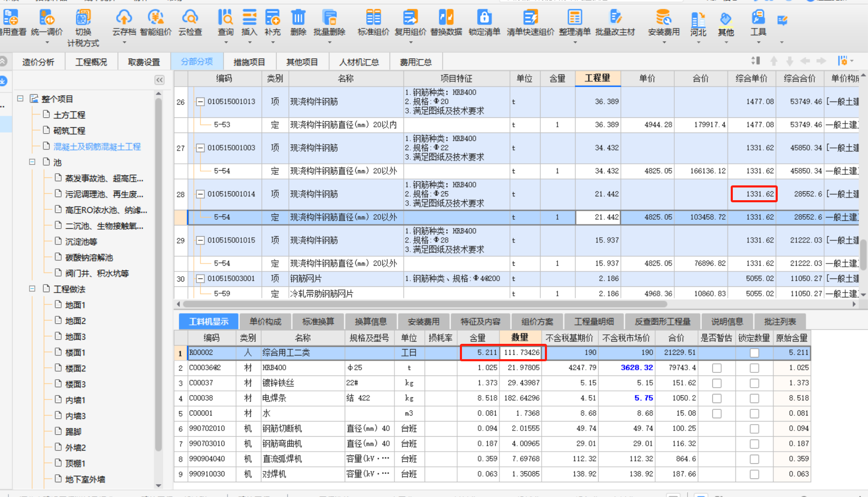Image resolution: width=868 pixels, height=497 pixels.
Task: Click the 插入 insert icon
Action: click(249, 17)
